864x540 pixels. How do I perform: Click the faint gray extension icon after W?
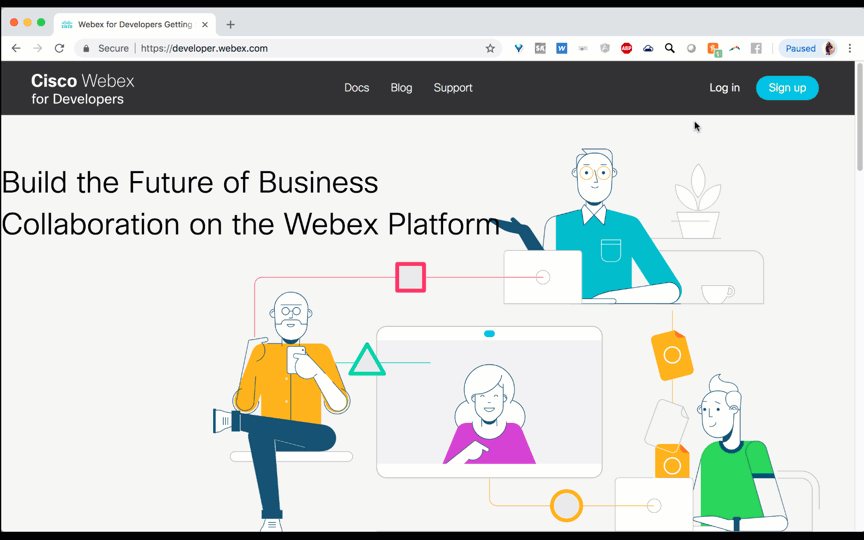583,48
